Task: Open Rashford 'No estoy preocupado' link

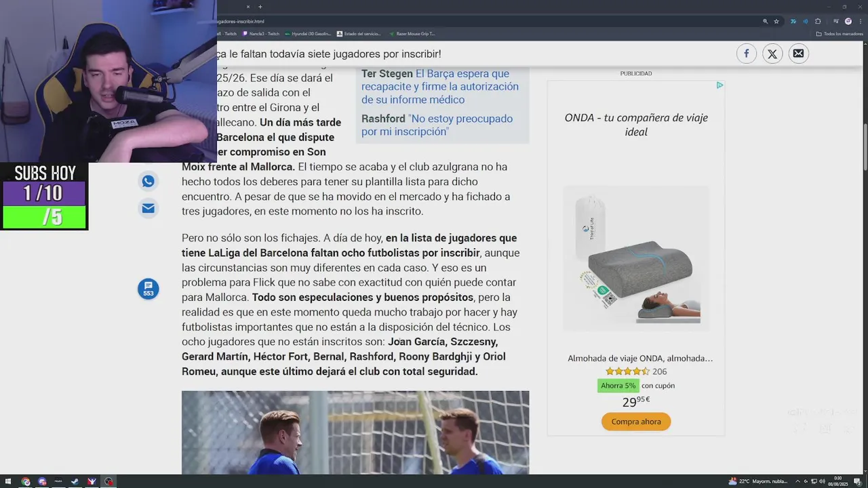Action: [x=437, y=125]
